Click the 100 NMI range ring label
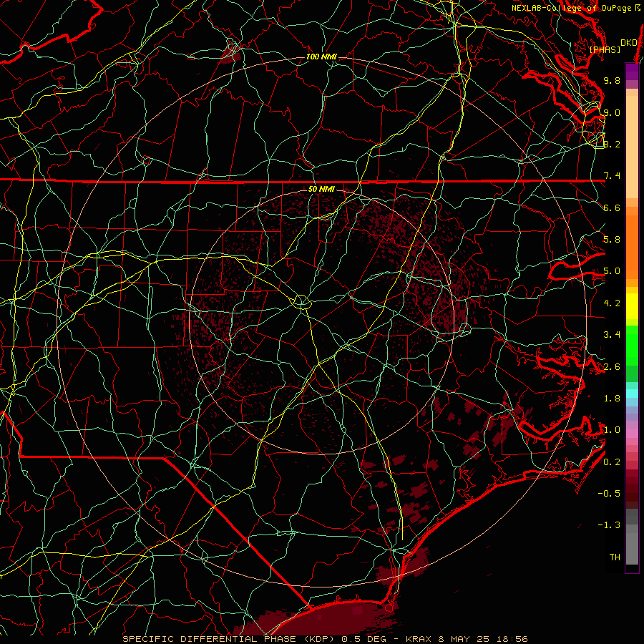This screenshot has width=644, height=644. coord(321,57)
